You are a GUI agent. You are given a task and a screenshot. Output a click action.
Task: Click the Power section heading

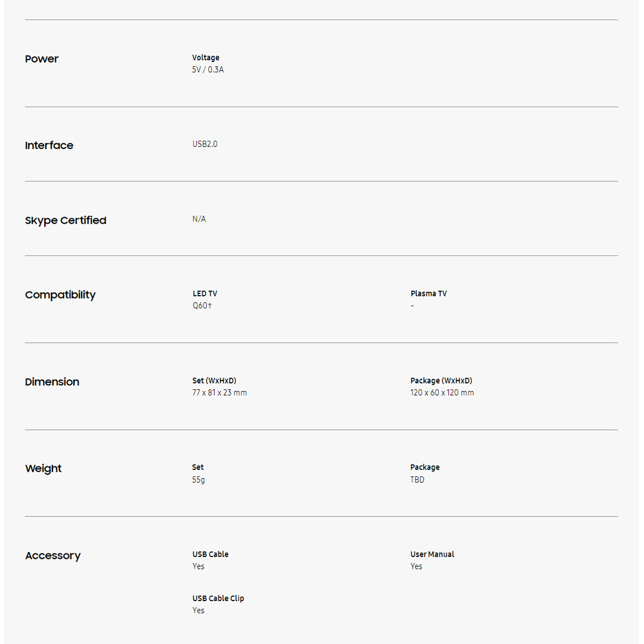[x=42, y=59]
